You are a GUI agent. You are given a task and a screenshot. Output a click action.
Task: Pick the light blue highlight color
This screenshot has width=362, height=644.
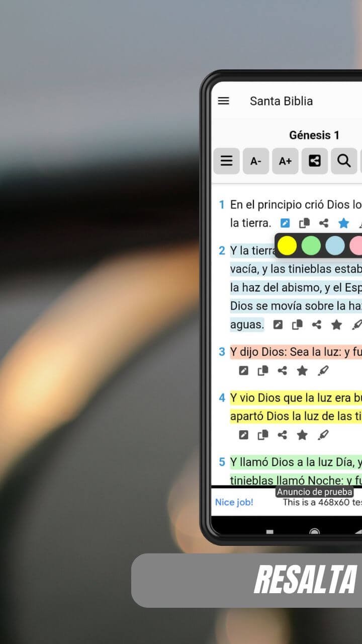pos(335,246)
